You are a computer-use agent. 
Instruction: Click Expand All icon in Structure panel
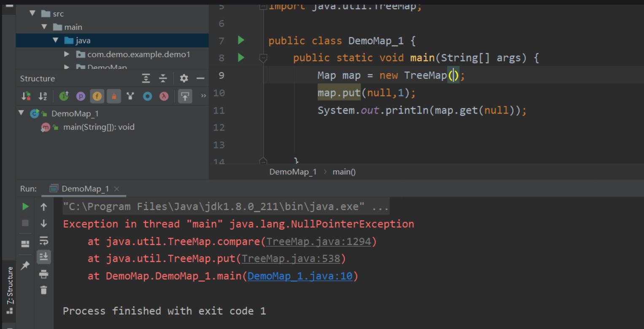(146, 79)
